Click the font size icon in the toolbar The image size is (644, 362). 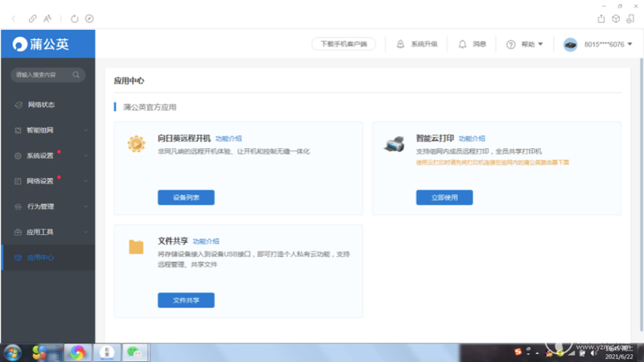coord(47,19)
